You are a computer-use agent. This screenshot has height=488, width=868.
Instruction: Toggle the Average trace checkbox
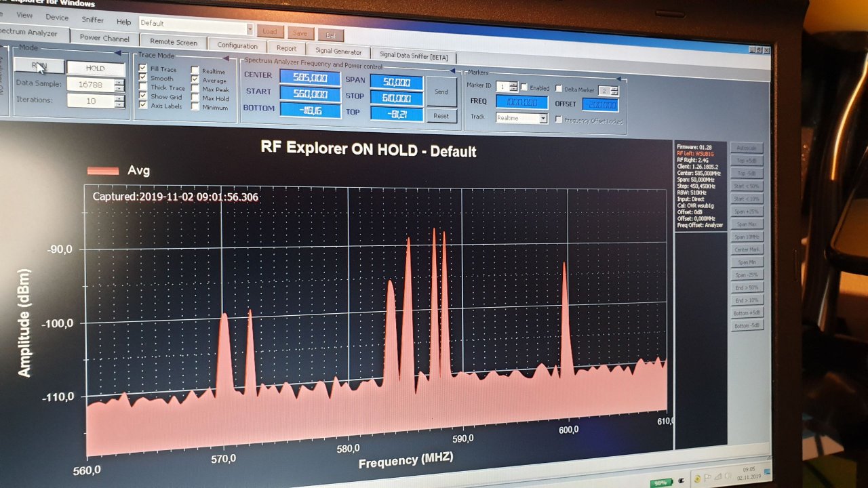tap(195, 80)
